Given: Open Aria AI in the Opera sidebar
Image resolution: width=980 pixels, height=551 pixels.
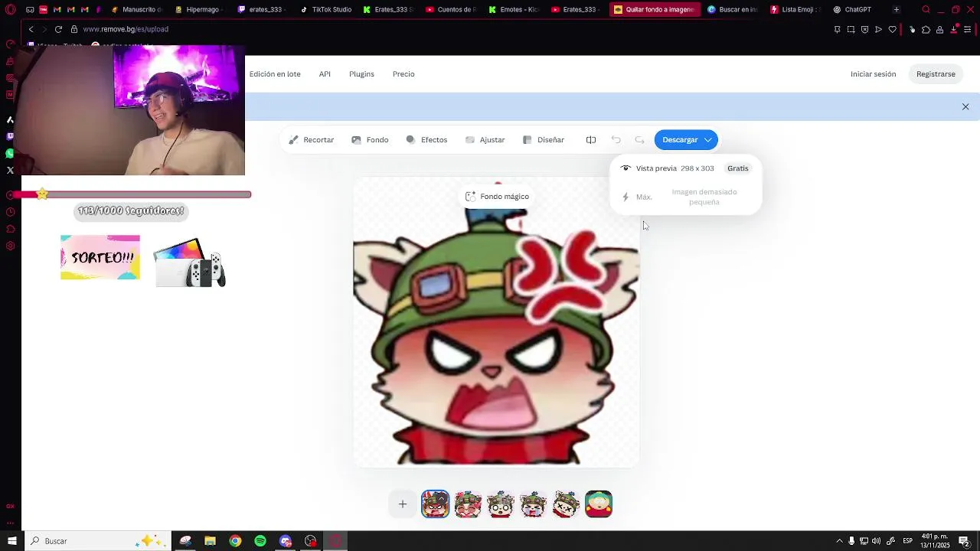Looking at the screenshot, I should [10, 120].
